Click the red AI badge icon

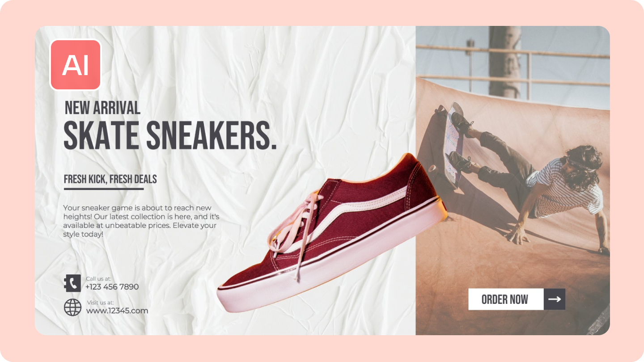[76, 65]
